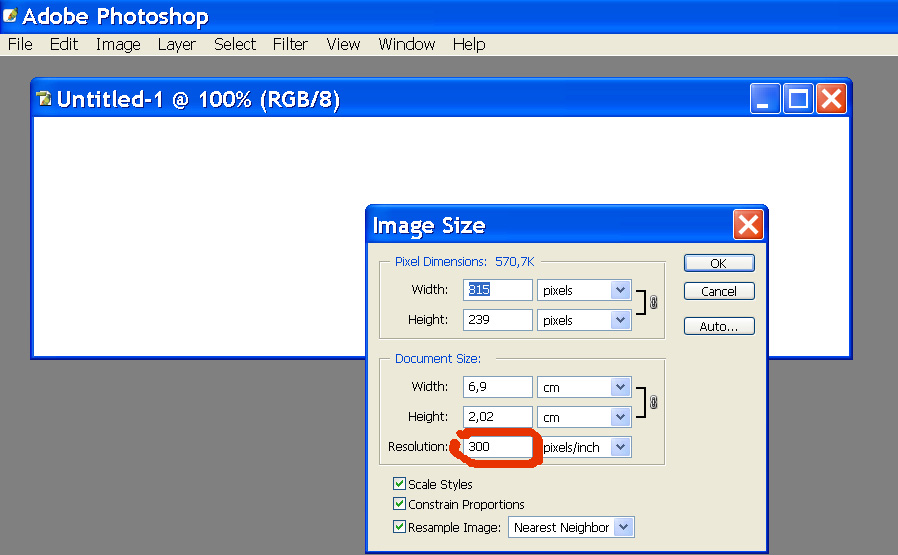The height and width of the screenshot is (555, 898).
Task: Click the Pixel Dimensions 570,7K label
Action: [464, 262]
